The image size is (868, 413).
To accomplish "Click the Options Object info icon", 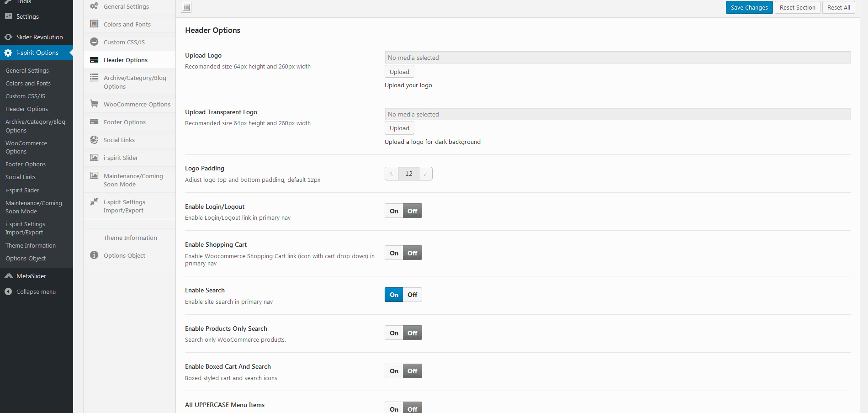I will pos(94,255).
